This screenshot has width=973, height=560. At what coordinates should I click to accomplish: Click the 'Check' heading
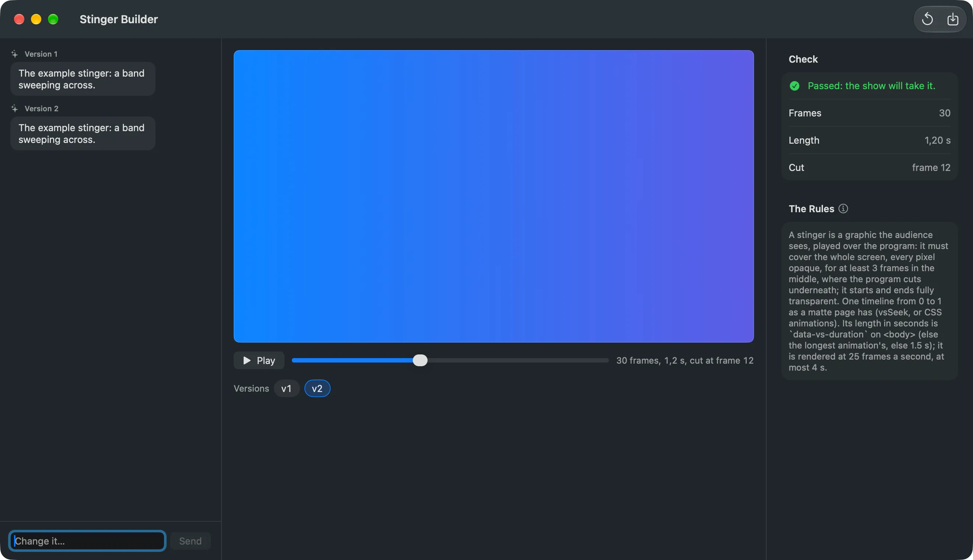click(x=803, y=59)
